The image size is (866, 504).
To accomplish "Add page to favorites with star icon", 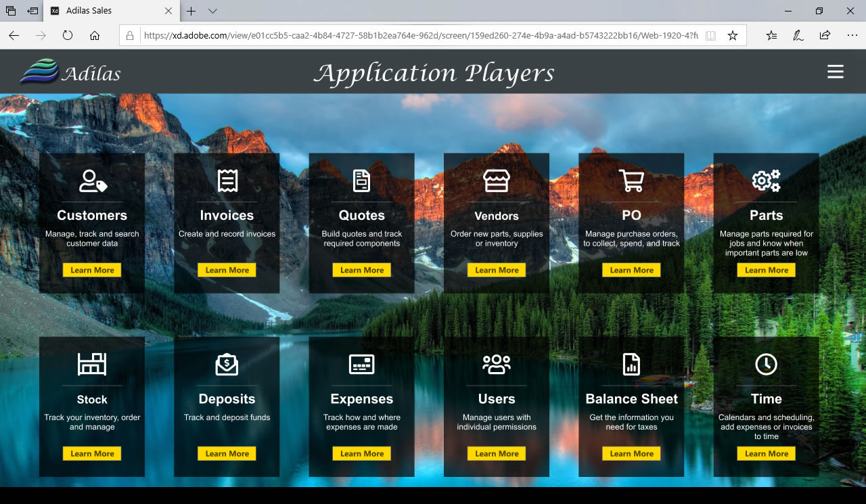I will point(732,35).
